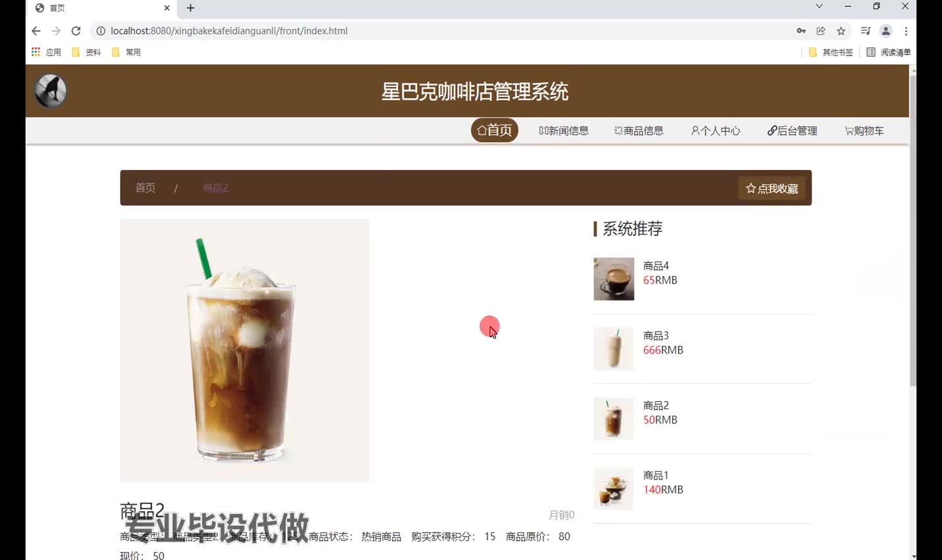
Task: Click the 65RMB price text
Action: click(660, 280)
